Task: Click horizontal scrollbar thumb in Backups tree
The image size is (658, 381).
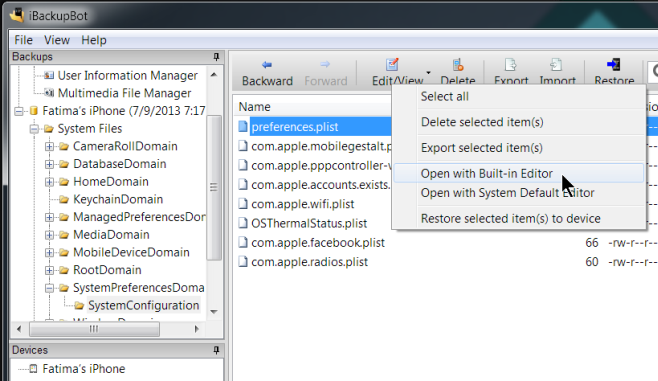Action: [94, 329]
